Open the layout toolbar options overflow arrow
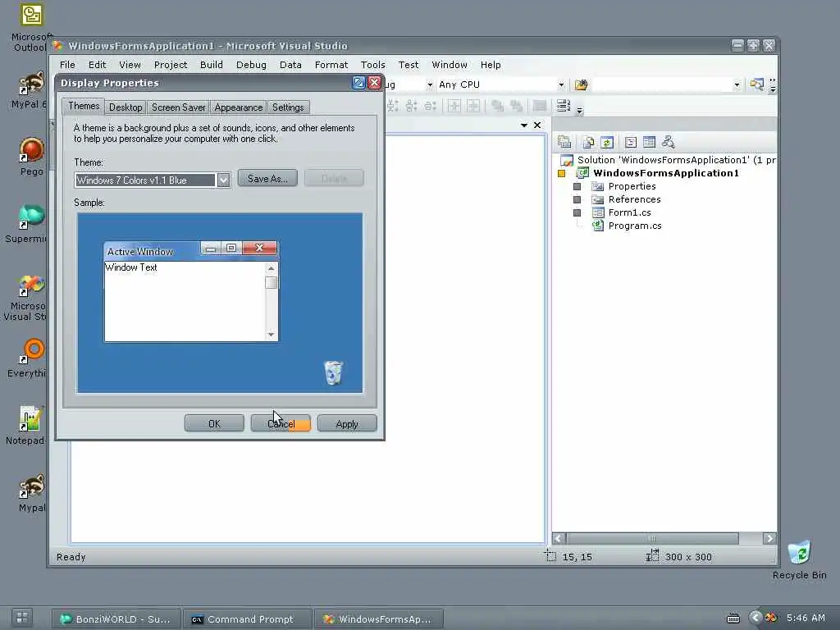 [579, 111]
